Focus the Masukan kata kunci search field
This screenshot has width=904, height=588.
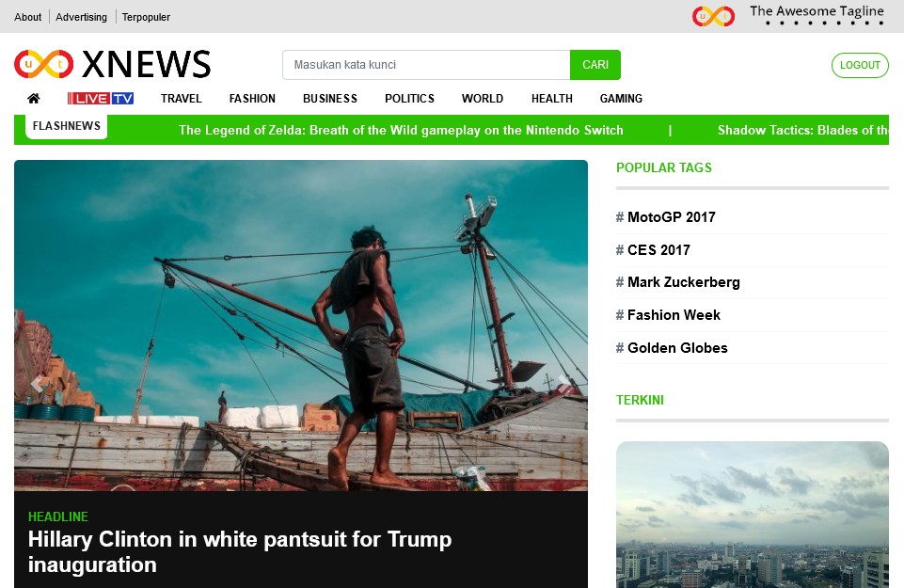coord(426,65)
